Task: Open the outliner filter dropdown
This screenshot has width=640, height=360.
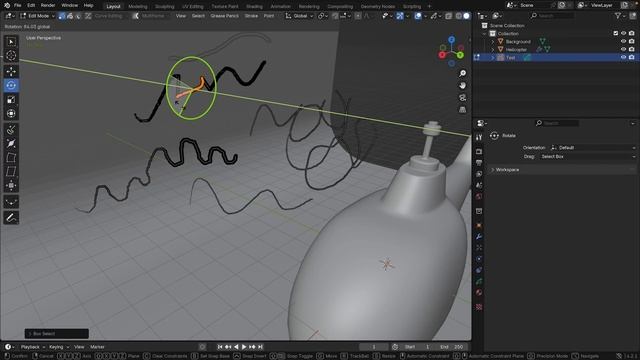Action: [620, 16]
